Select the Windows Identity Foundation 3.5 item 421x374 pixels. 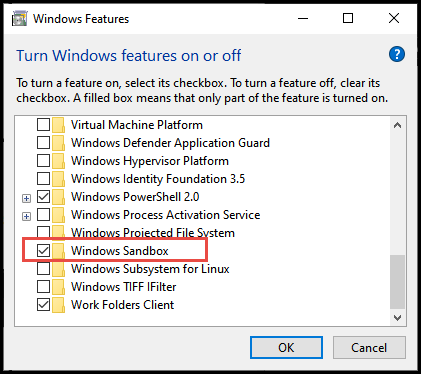158,179
